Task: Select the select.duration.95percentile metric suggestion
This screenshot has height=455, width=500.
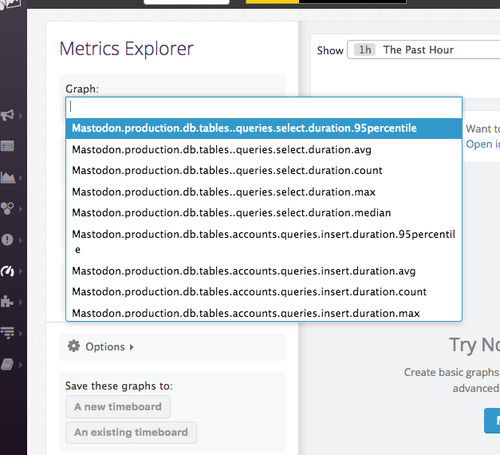Action: coord(264,128)
